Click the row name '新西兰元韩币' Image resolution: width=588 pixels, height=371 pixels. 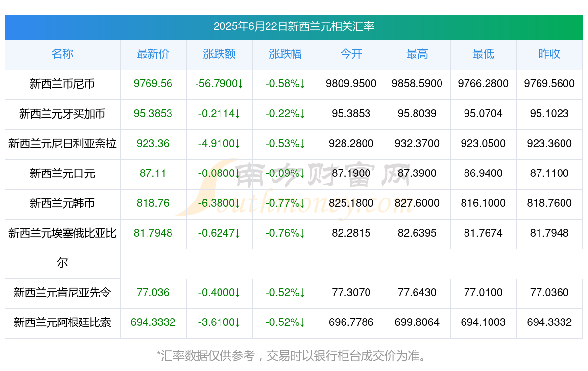tap(62, 203)
